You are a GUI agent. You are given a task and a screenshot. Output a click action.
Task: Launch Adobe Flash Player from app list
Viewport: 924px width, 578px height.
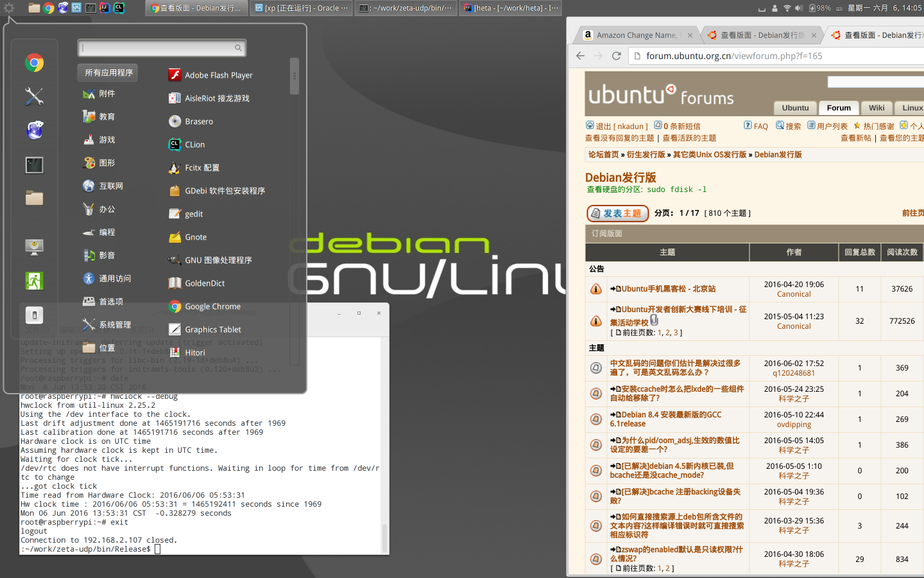click(x=210, y=75)
